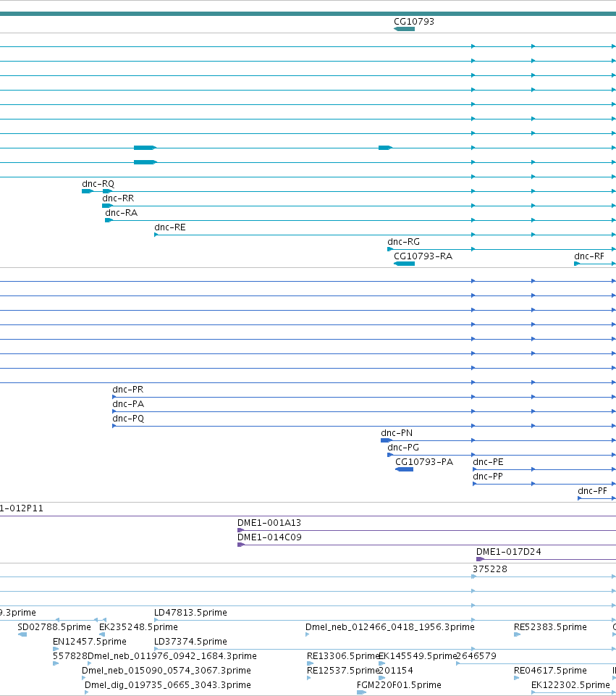616x696 pixels.
Task: Click the dnc-PR protein label
Action: [127, 389]
